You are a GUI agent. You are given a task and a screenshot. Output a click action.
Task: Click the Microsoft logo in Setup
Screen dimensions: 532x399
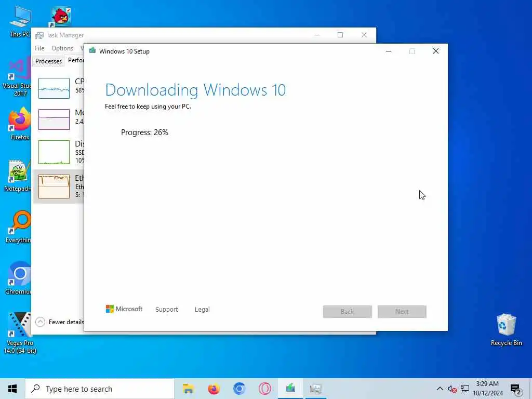[124, 309]
